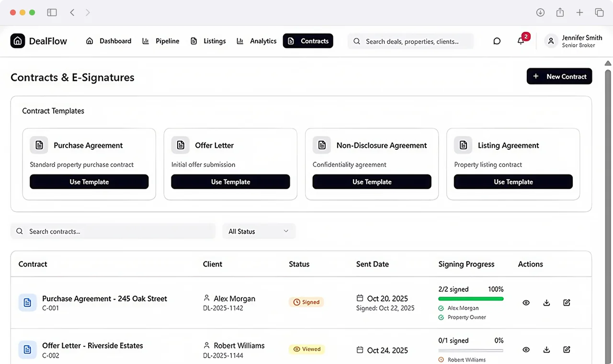Click the Signing Progress column header
Screen dimensions: 613x364
coord(466,264)
